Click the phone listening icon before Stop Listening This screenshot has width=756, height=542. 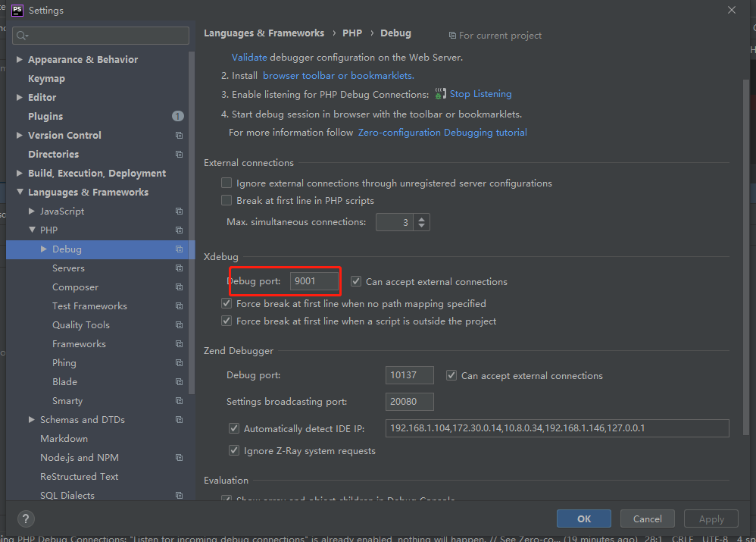pos(440,94)
